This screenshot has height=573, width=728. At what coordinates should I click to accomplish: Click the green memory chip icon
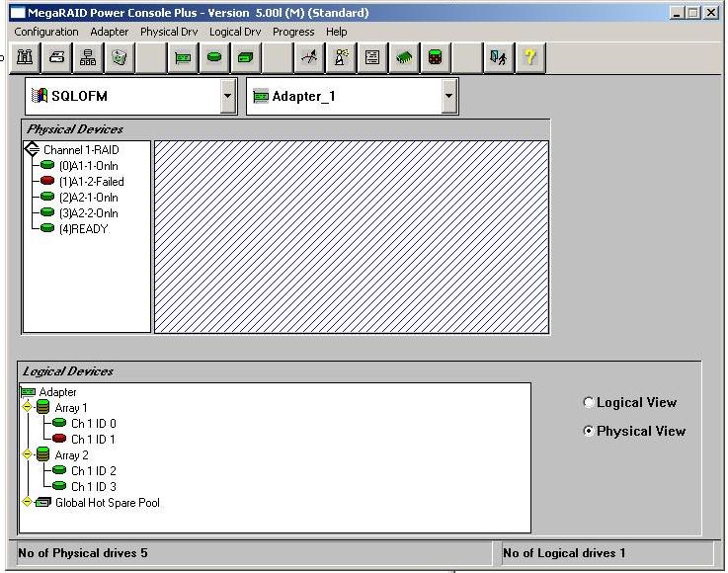404,57
